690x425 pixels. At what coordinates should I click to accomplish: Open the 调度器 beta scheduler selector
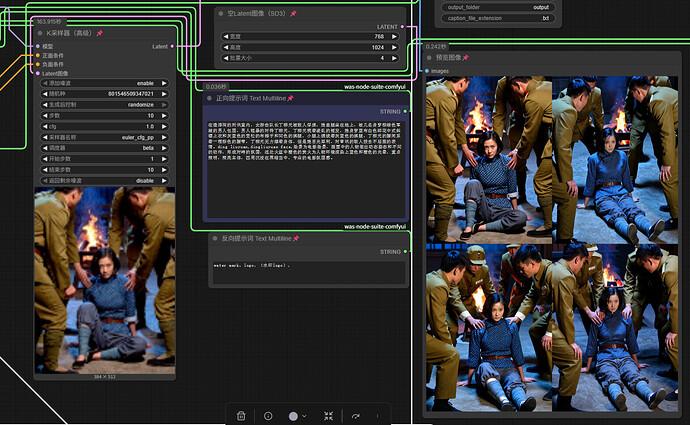click(105, 148)
